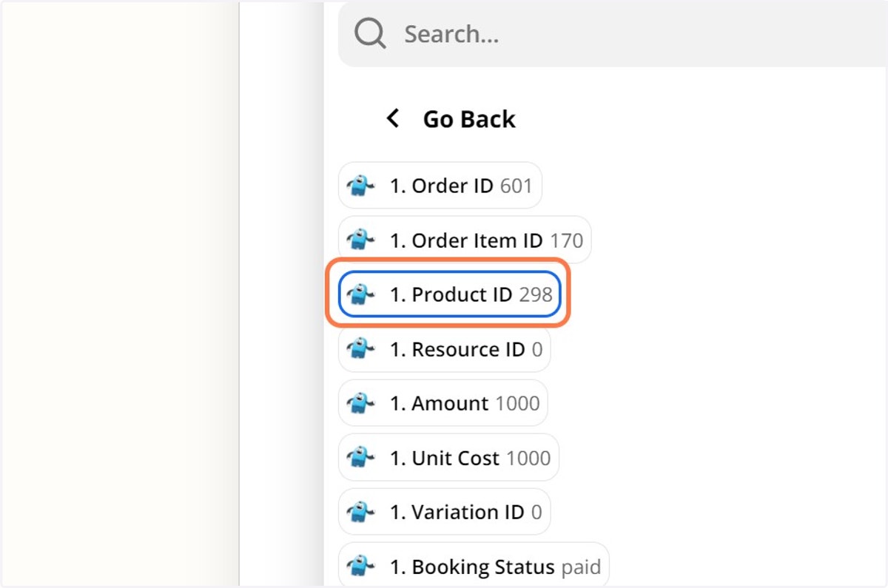Focus the Search input field
Screen dimensions: 888x588
pos(613,34)
